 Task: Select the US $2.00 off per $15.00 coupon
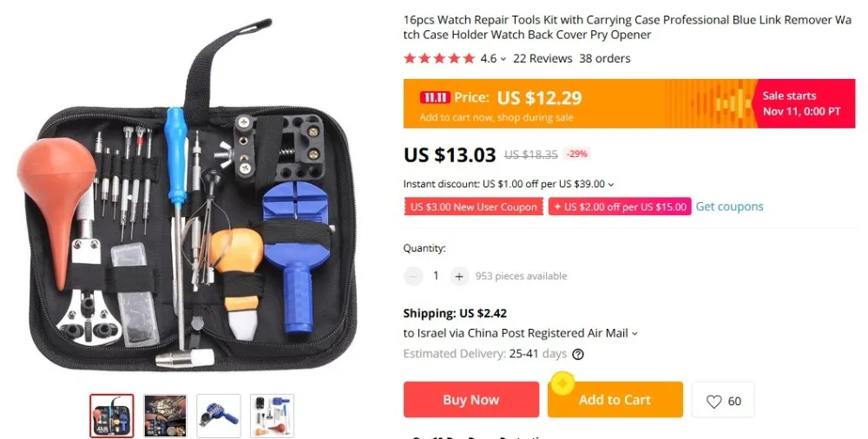tap(620, 207)
